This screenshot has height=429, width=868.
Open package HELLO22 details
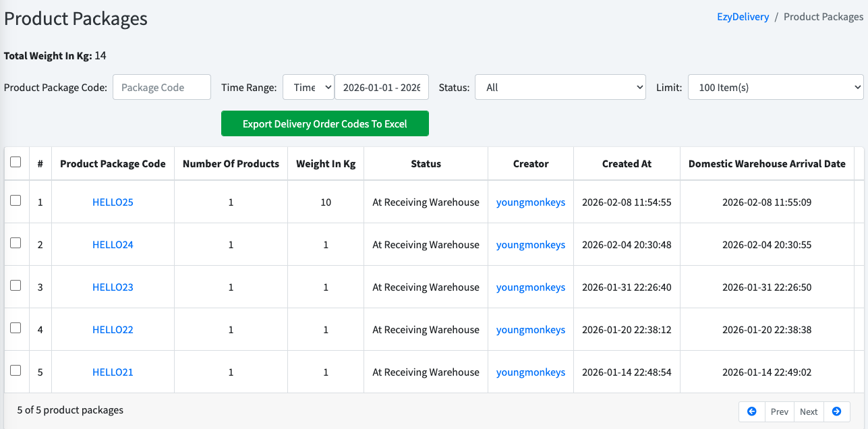(113, 329)
